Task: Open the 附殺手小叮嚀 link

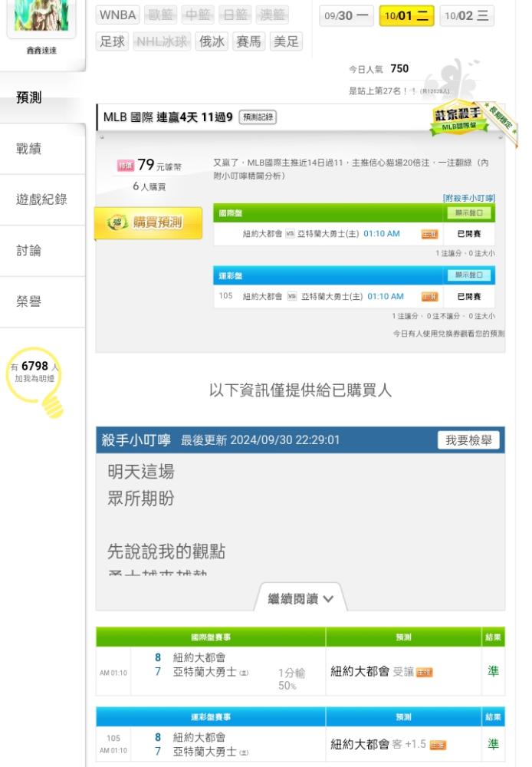Action: [x=469, y=198]
